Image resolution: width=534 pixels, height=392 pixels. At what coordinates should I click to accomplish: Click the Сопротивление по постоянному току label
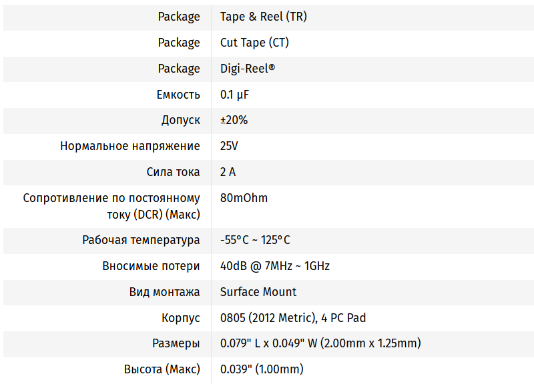pyautogui.click(x=111, y=206)
